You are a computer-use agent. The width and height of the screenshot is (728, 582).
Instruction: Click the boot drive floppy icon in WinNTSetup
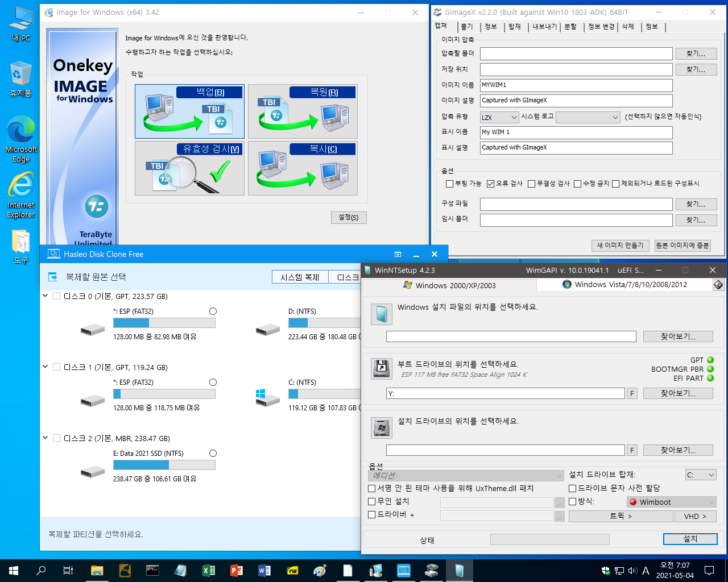[381, 369]
